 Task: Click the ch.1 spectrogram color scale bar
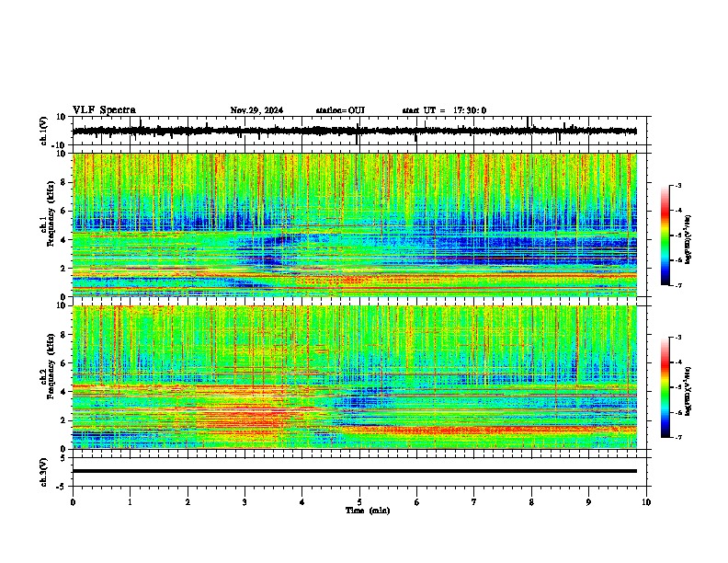point(665,235)
